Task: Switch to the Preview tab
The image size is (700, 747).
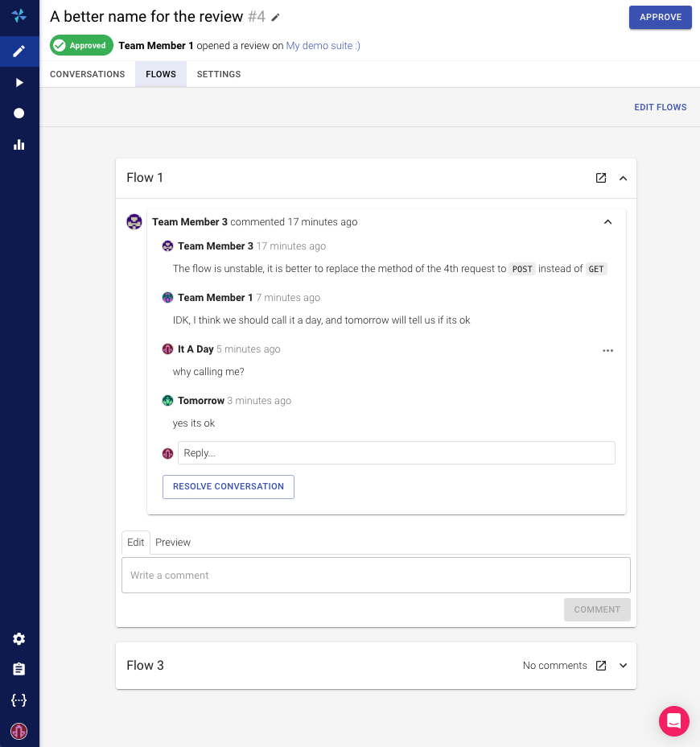Action: point(173,543)
